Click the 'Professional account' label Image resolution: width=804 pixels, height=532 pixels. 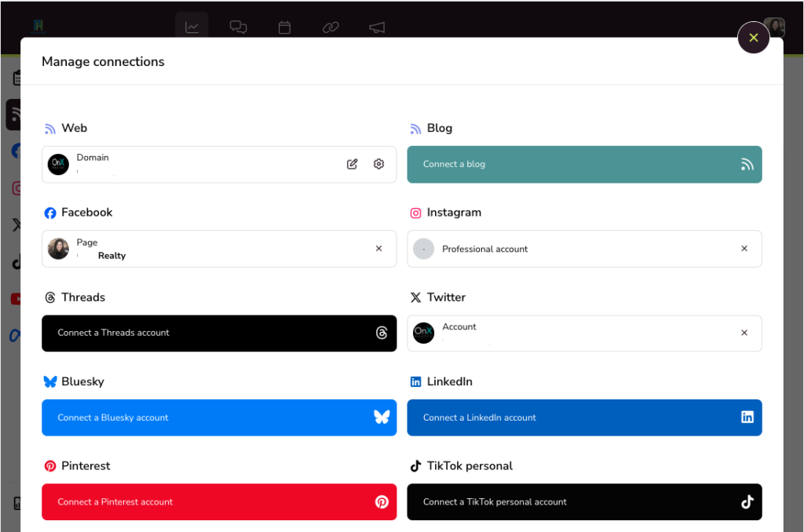click(484, 249)
